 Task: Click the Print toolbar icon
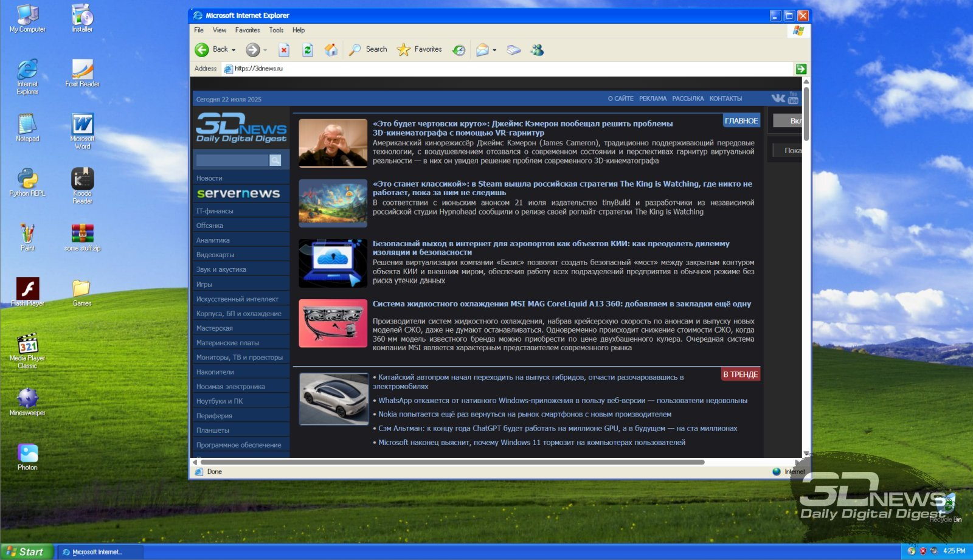514,50
